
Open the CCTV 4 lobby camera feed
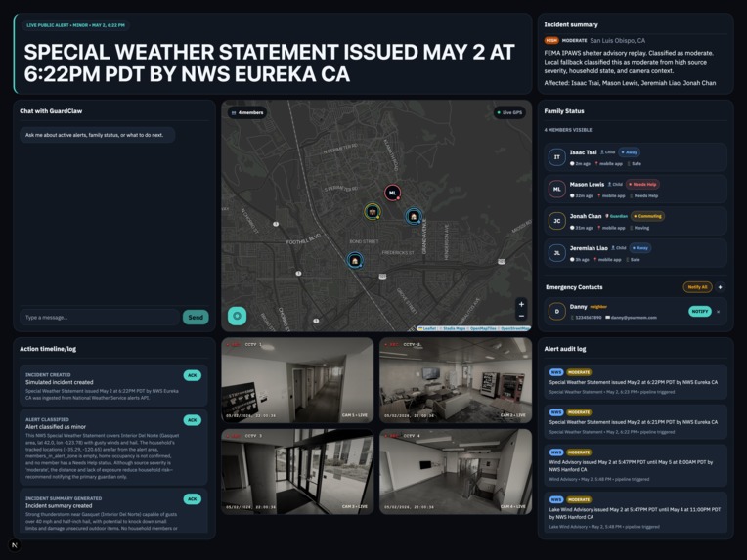click(456, 471)
